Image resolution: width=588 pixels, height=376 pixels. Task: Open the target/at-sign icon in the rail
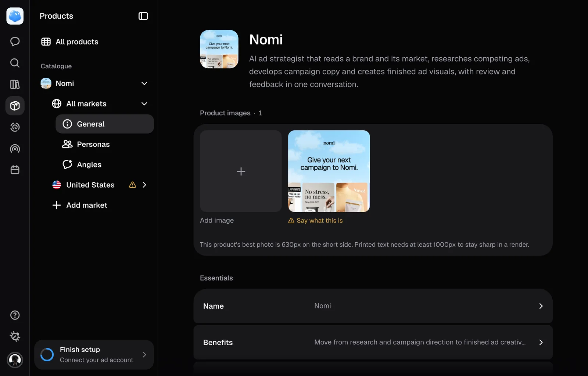[x=15, y=127]
